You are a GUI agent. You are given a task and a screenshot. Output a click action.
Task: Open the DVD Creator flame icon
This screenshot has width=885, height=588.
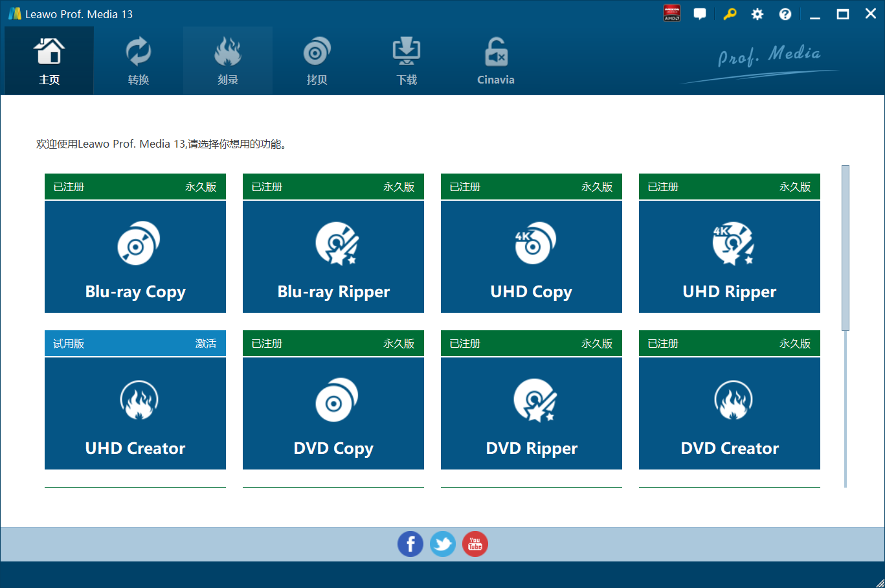tap(734, 400)
